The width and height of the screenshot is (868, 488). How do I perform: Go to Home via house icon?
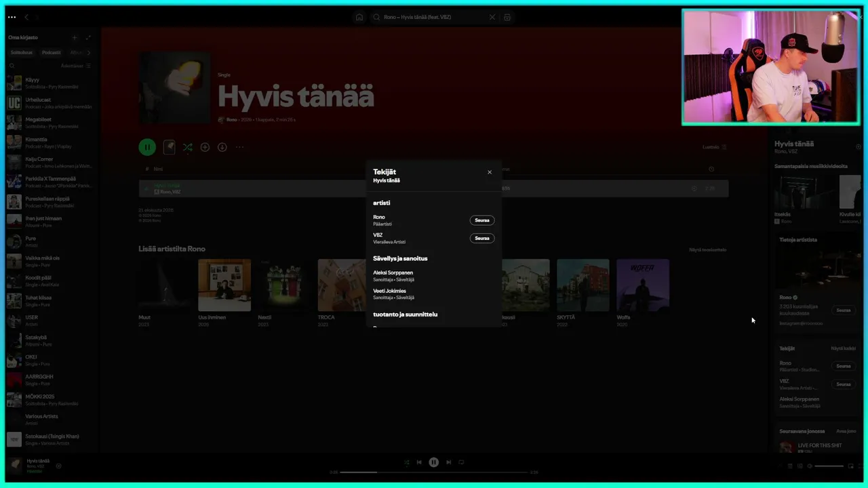point(359,17)
